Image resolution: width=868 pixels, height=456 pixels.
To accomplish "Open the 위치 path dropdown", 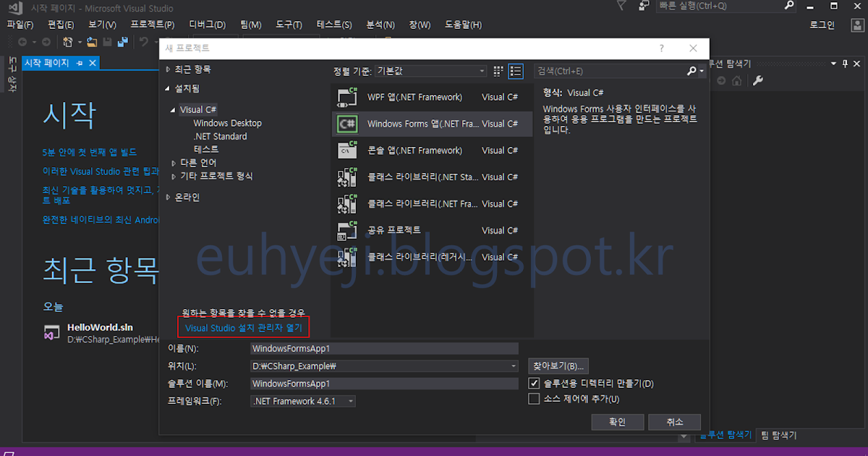I will coord(514,366).
